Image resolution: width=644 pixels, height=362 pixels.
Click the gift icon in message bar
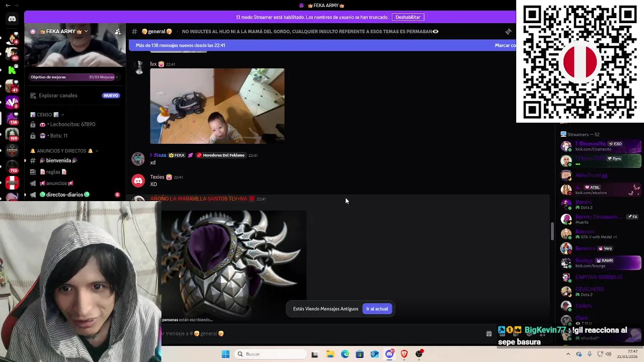pyautogui.click(x=489, y=333)
